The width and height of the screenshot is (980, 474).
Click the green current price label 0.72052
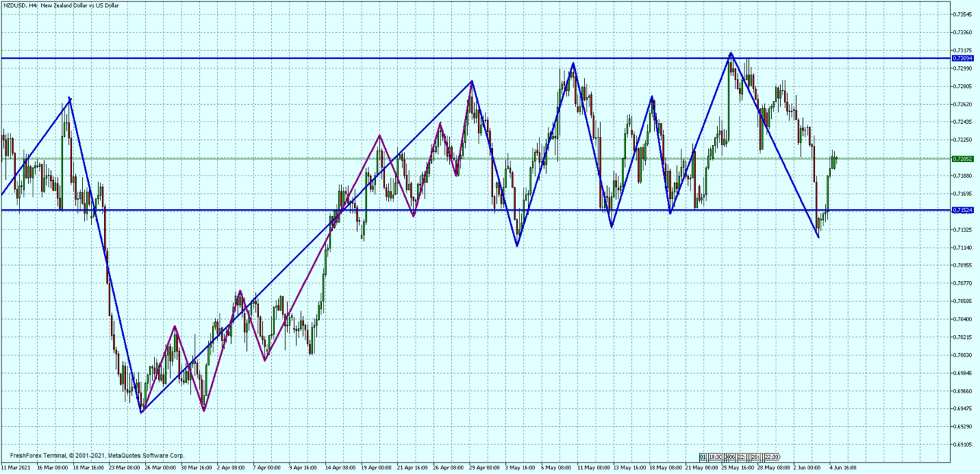(963, 159)
